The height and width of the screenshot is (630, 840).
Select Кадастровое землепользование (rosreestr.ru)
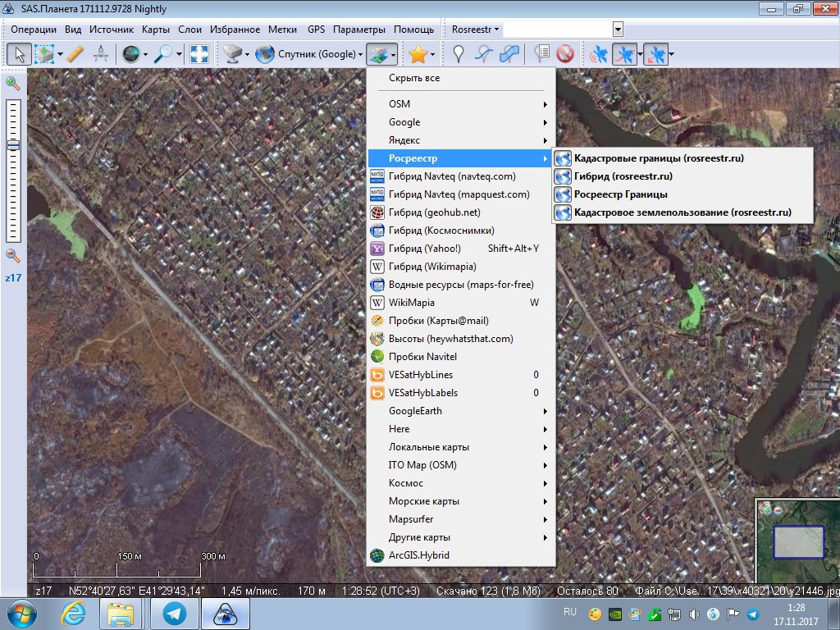[682, 212]
